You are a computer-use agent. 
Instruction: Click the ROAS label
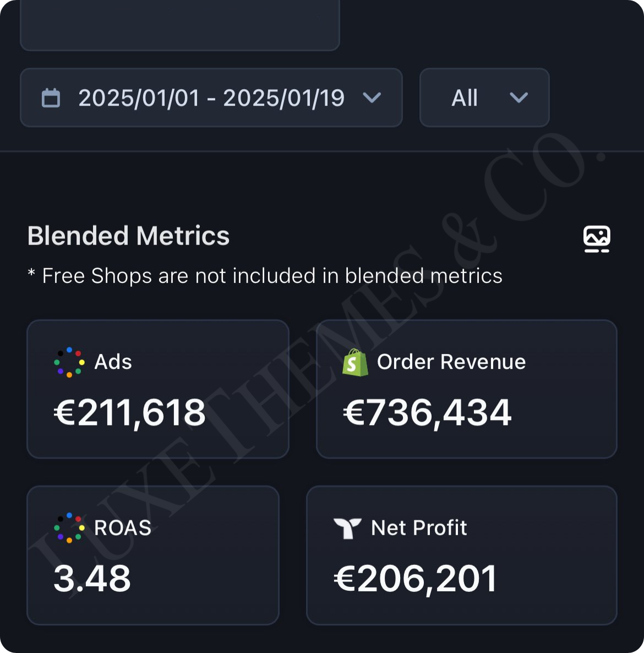point(123,527)
